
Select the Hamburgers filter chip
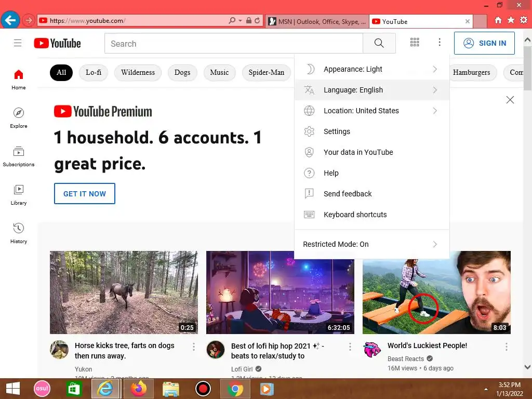[x=472, y=73]
